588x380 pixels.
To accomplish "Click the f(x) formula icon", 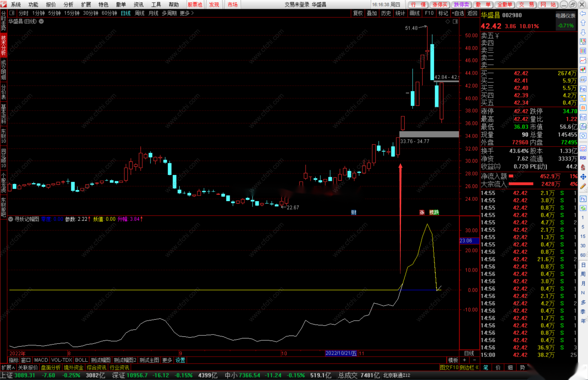I will tap(583, 127).
